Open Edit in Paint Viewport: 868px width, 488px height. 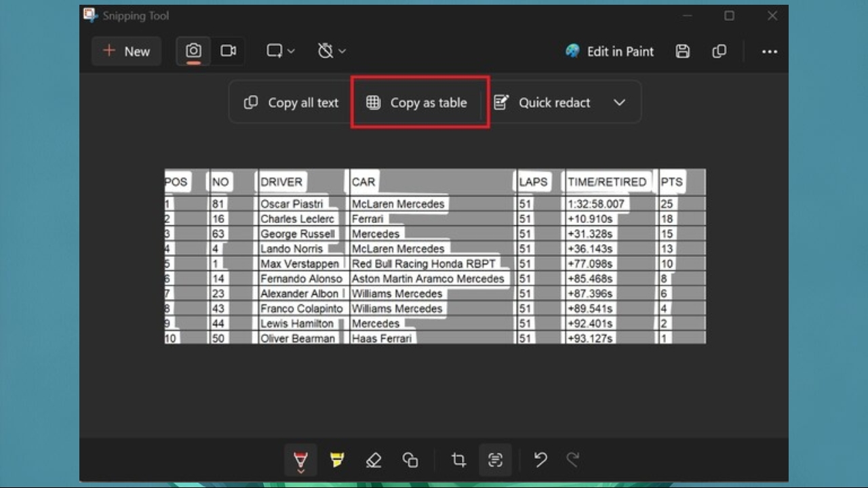pos(609,52)
